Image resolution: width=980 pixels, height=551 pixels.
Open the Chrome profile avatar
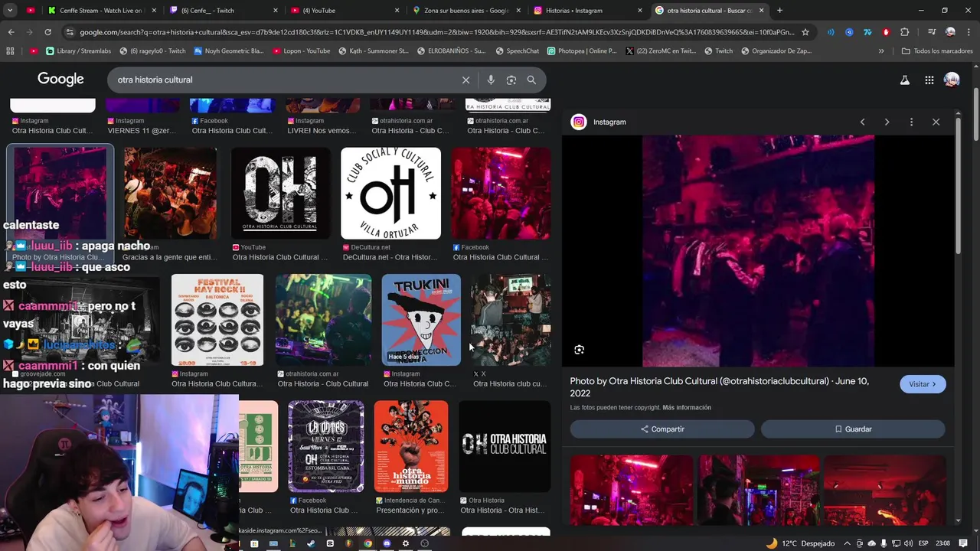(x=950, y=32)
